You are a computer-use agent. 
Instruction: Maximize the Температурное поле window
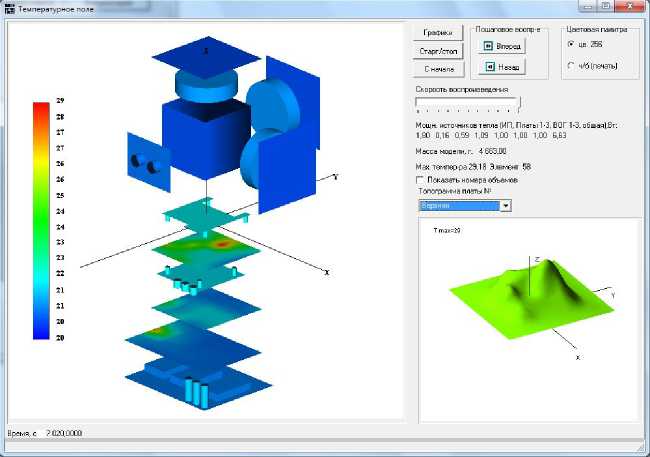605,6
